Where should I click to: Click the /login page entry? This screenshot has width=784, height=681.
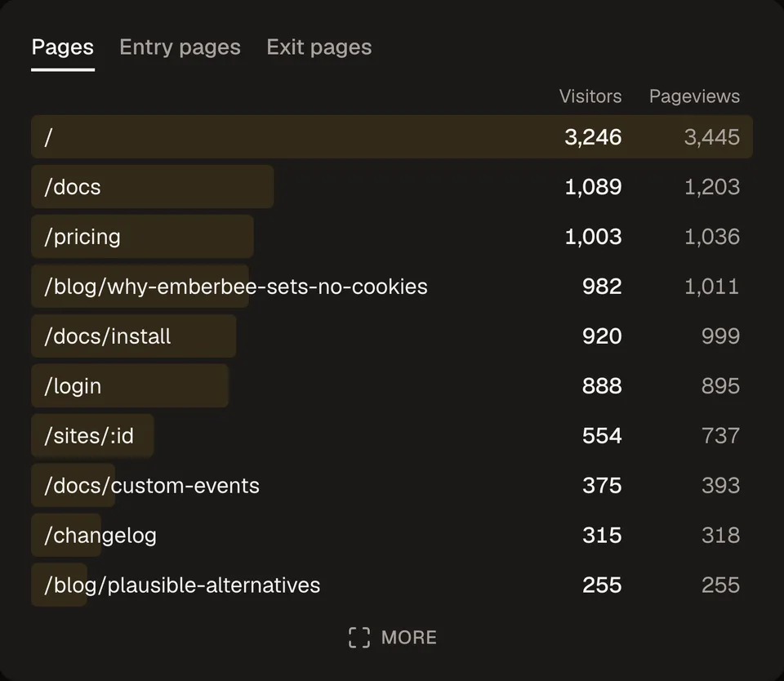point(392,385)
